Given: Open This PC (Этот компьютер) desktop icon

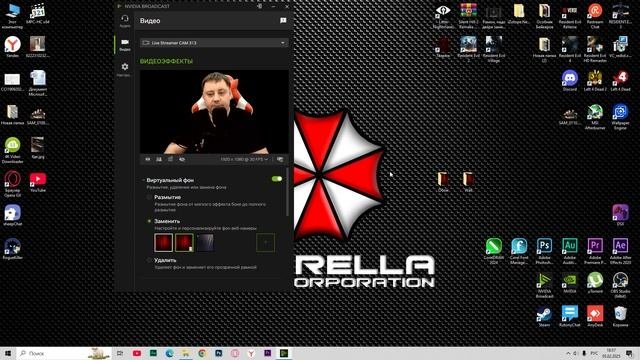Looking at the screenshot, I should click(12, 16).
